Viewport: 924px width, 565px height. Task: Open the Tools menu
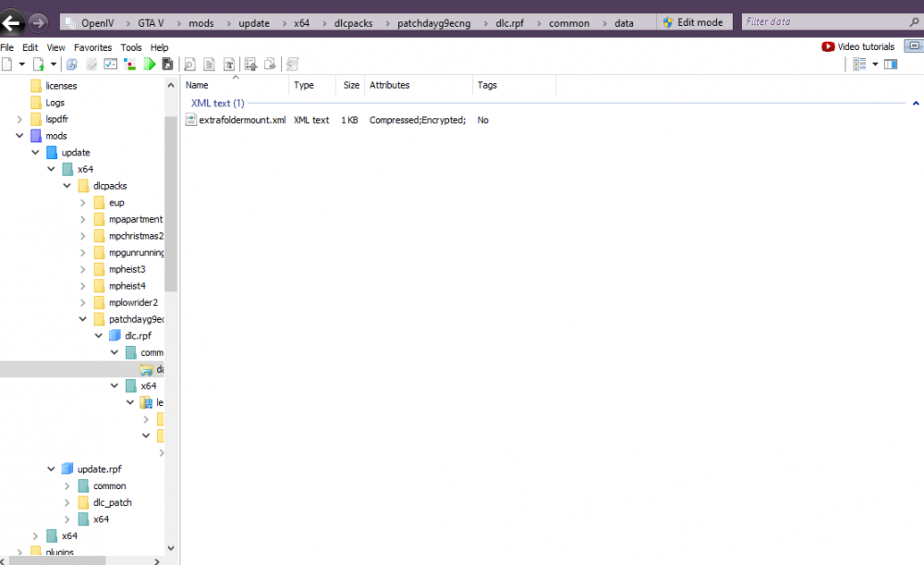(x=131, y=47)
